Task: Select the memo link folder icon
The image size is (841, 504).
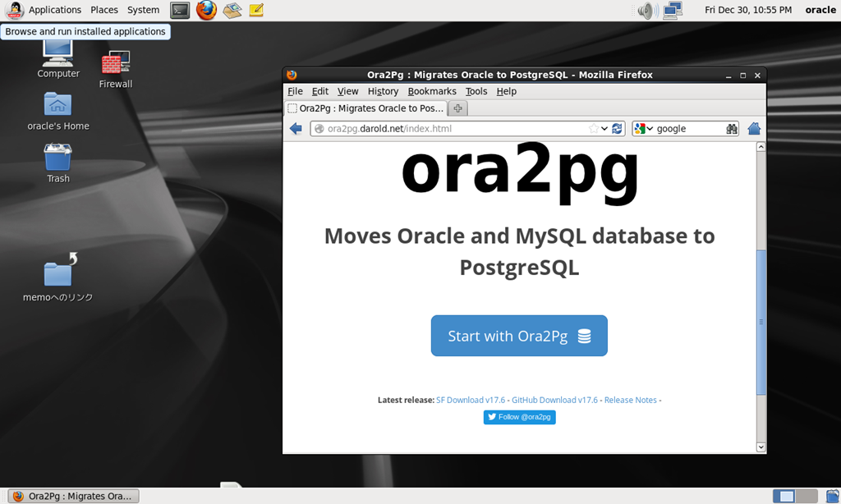Action: click(x=58, y=277)
